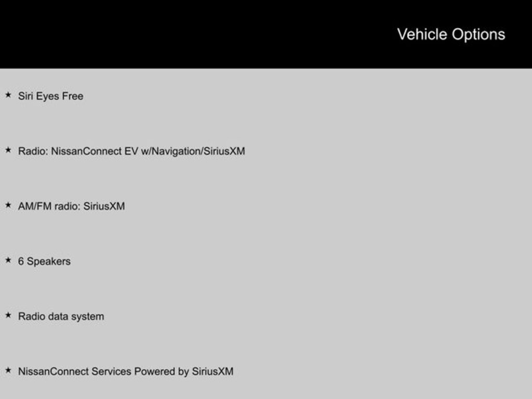Select the star bullet before AM/FM radio

(8, 205)
